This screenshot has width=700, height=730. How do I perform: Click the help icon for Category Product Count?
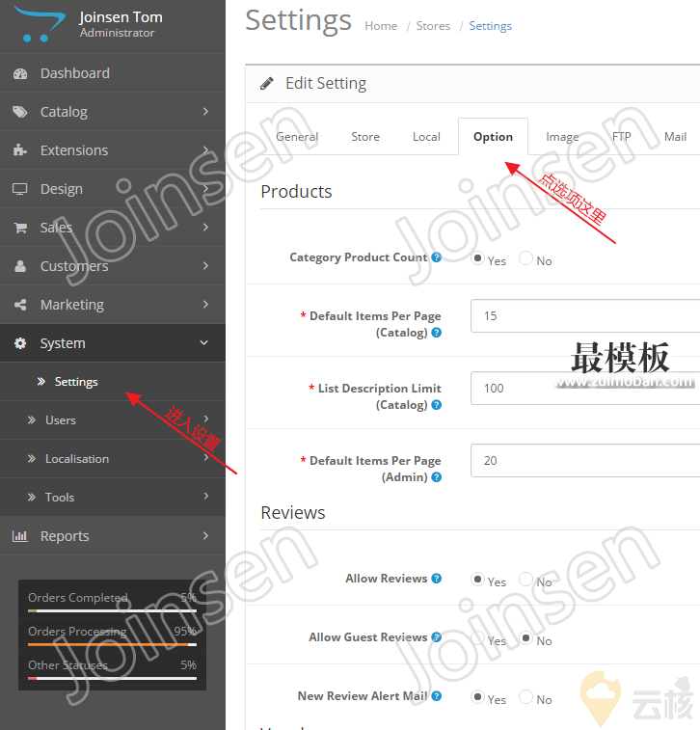point(436,257)
